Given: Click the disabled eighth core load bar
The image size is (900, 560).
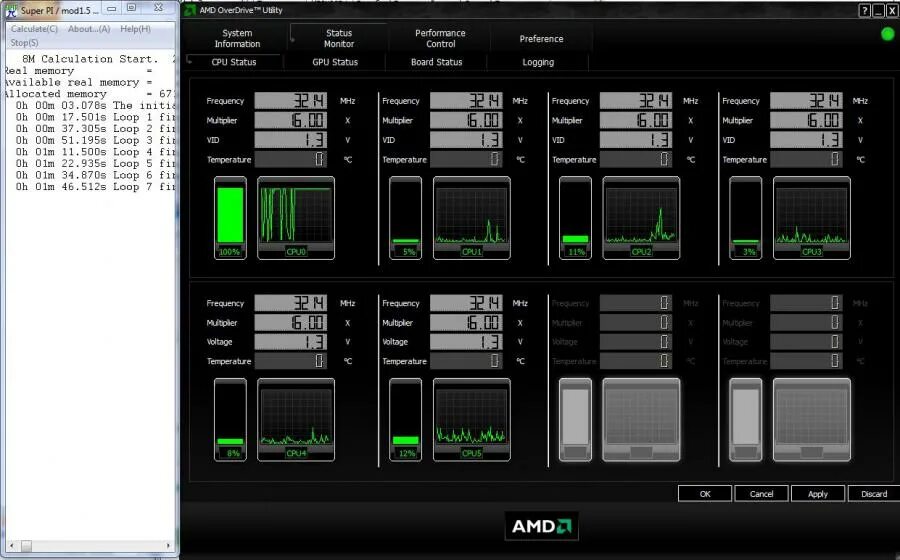Looking at the screenshot, I should coord(745,419).
